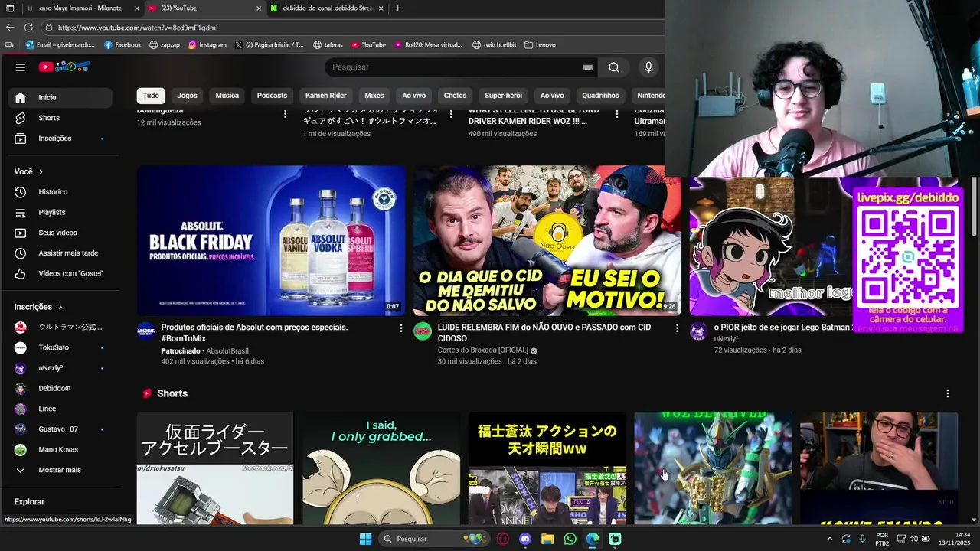This screenshot has height=551, width=980.
Task: Open Vídeos com "Gostei" in the sidebar
Action: pyautogui.click(x=60, y=273)
